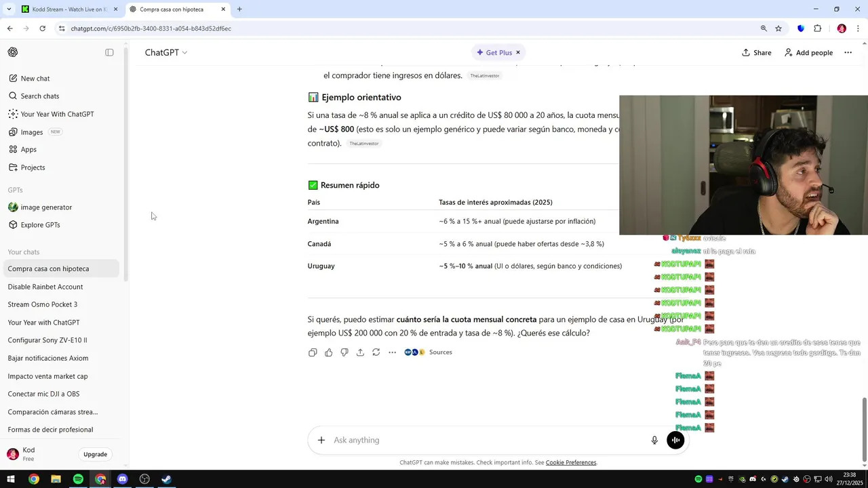The image size is (868, 488).
Task: Go back in the browser
Action: tap(9, 28)
